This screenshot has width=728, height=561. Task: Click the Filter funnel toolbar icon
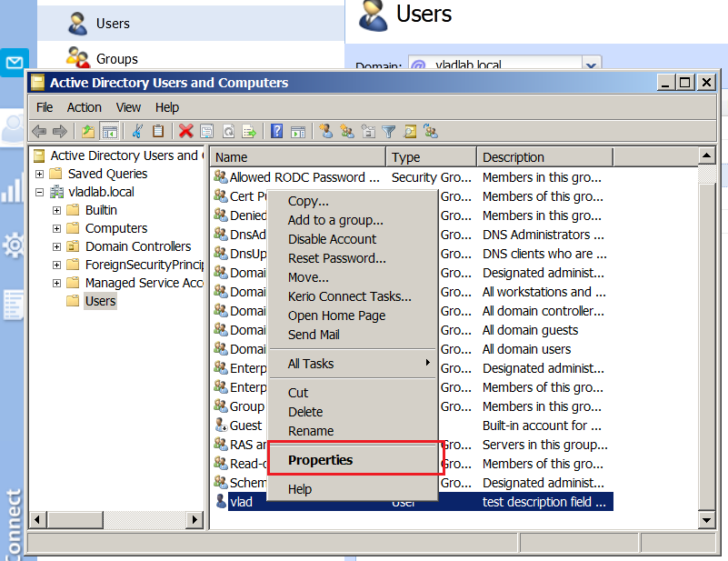[x=389, y=132]
